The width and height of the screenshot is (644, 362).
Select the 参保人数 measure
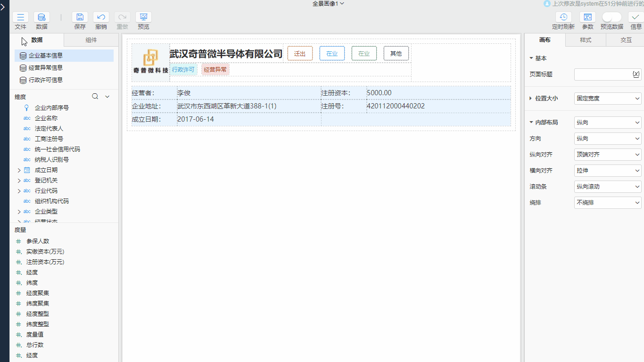pos(38,241)
